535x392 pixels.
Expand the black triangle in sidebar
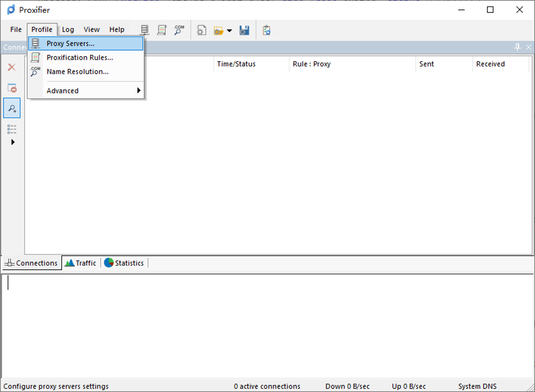(x=13, y=142)
